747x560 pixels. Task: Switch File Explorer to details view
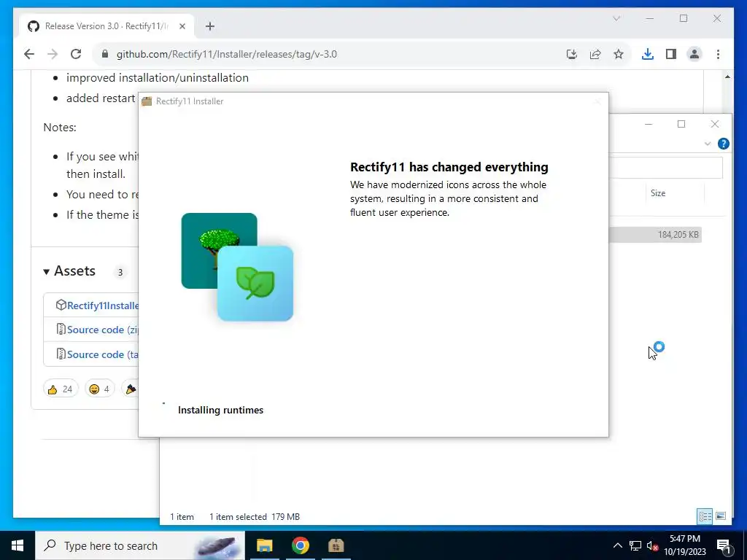[705, 516]
